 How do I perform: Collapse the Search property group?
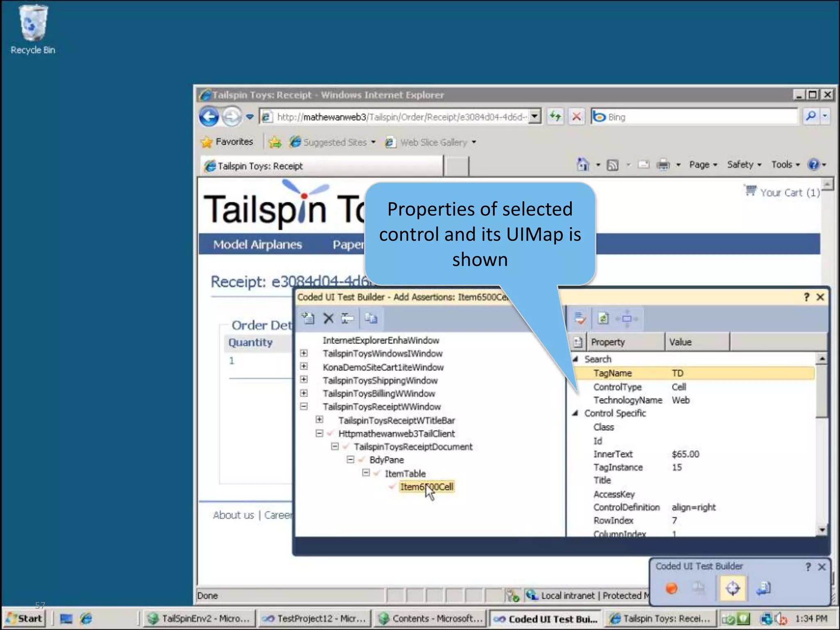point(575,359)
